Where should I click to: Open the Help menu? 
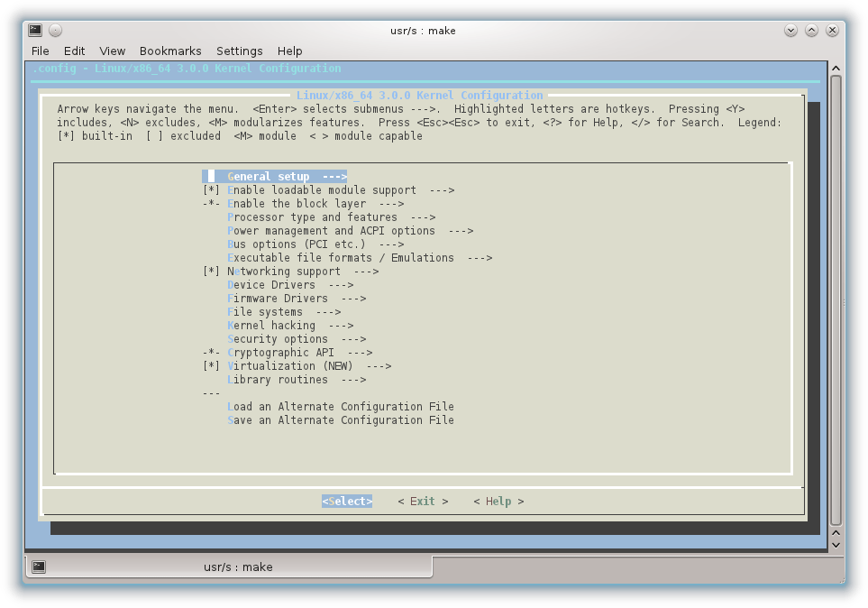[289, 51]
